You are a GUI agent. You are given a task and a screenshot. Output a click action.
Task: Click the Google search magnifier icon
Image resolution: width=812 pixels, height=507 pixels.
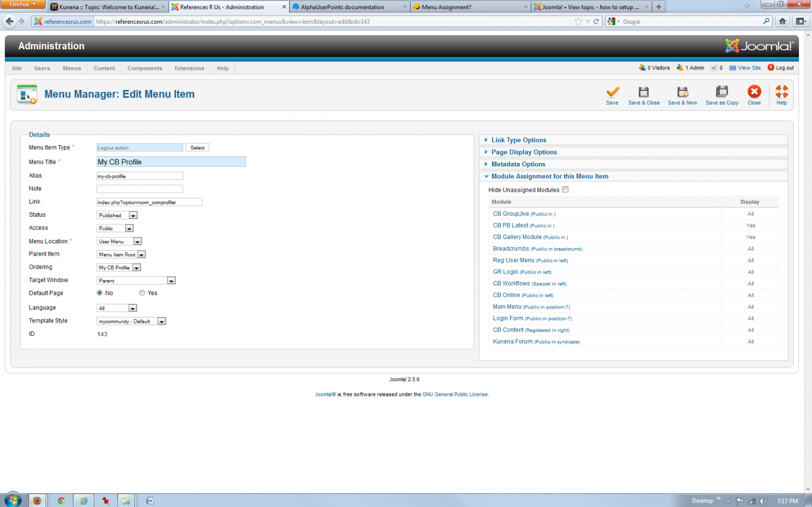coord(767,22)
